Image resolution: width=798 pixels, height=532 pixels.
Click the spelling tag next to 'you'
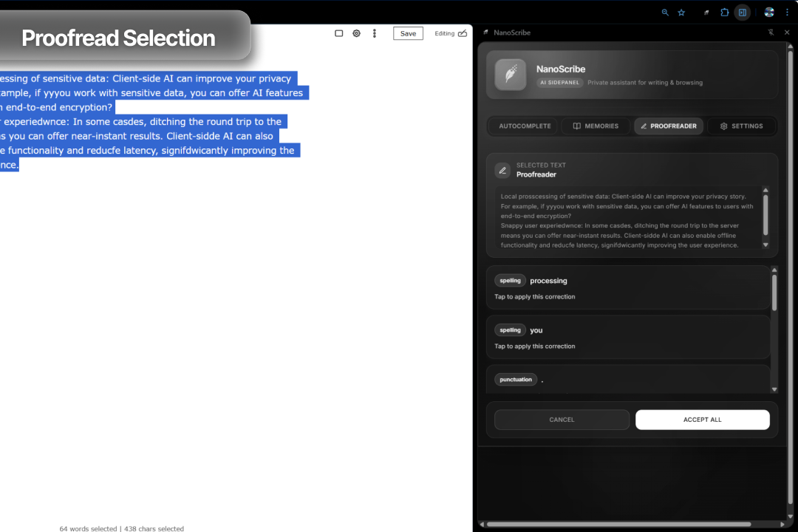[x=510, y=330]
